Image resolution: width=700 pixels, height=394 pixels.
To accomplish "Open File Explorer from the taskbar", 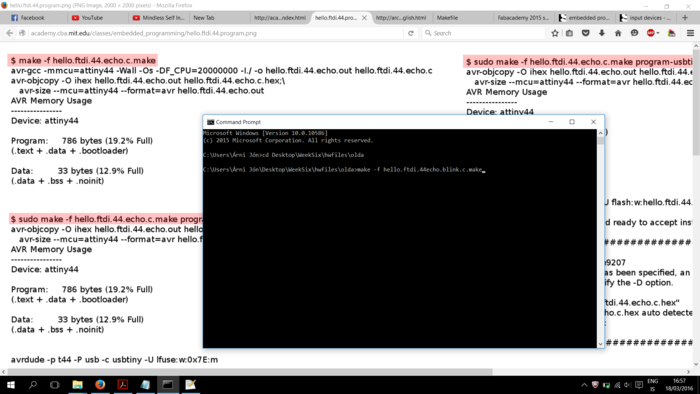I will click(78, 385).
